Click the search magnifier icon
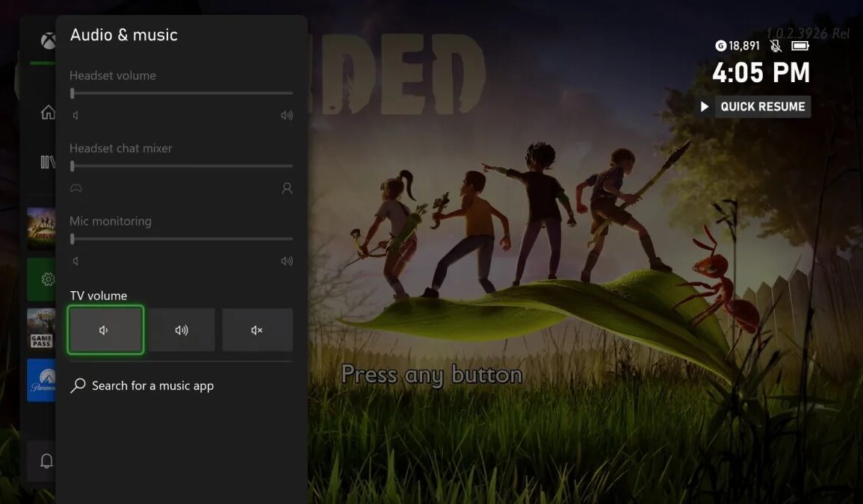The image size is (863, 504). coord(78,386)
